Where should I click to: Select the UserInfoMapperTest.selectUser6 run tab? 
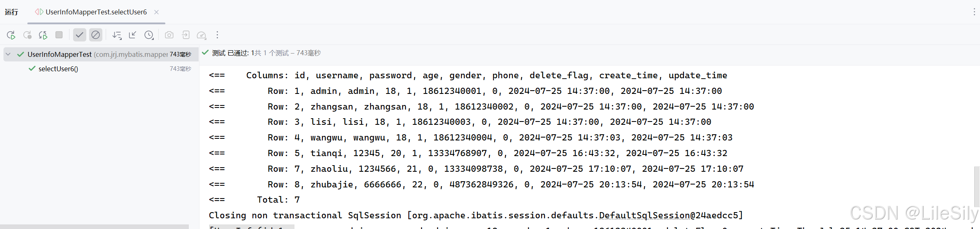[96, 12]
